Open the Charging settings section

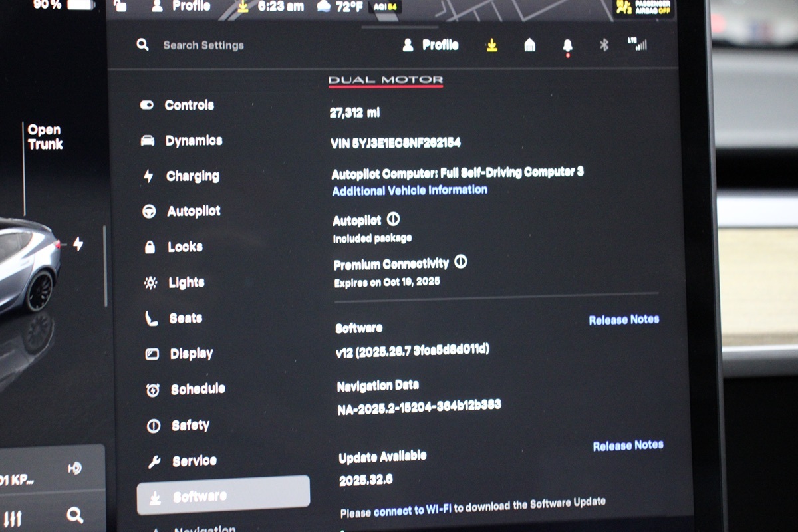pyautogui.click(x=192, y=176)
